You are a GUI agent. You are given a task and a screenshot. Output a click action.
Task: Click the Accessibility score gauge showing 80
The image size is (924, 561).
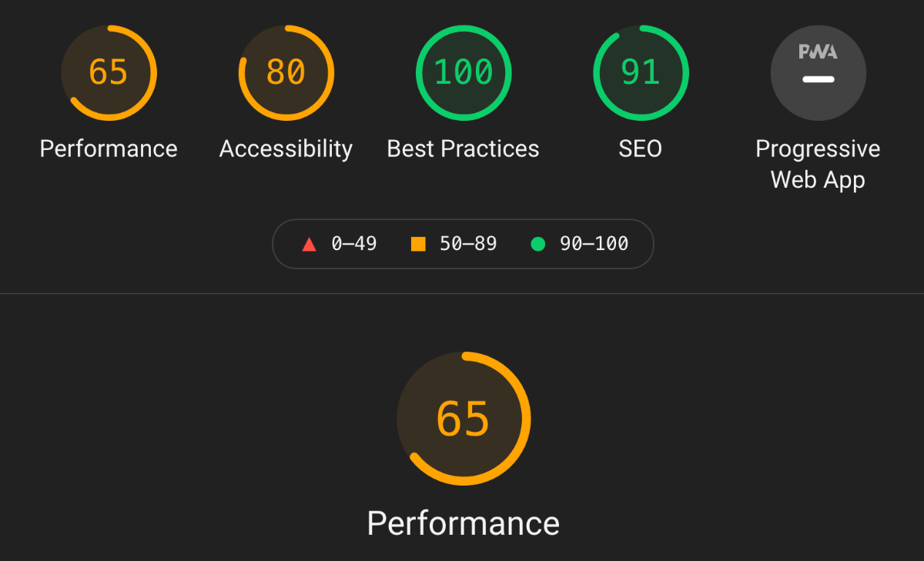click(286, 73)
